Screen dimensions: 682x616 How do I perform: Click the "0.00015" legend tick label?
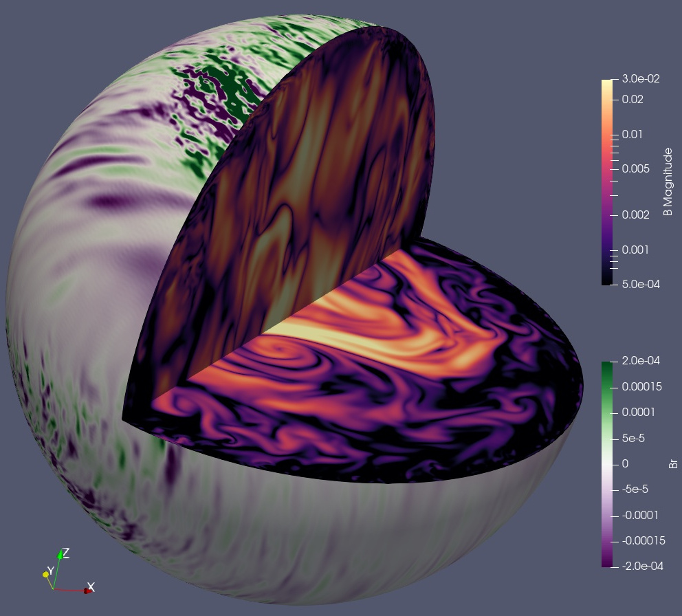coord(641,387)
